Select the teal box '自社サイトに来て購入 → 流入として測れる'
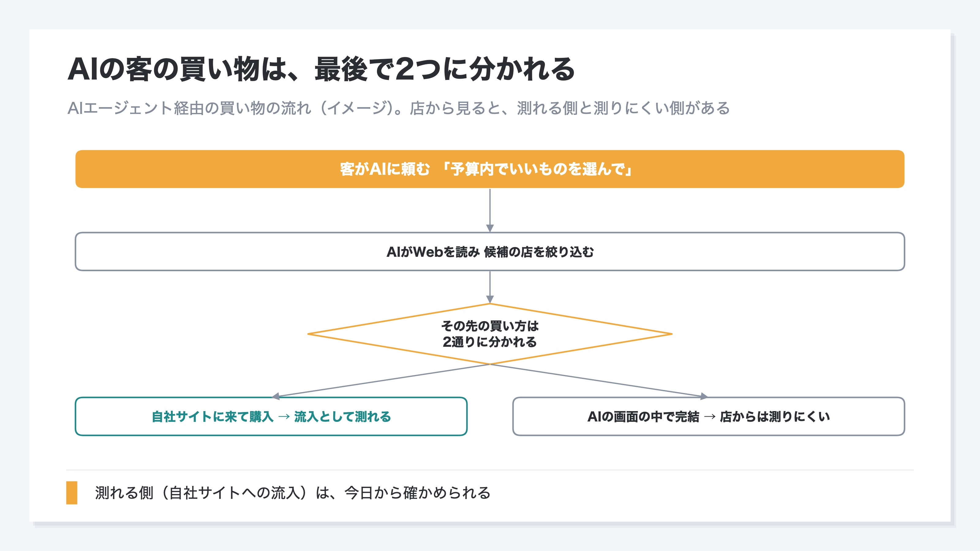The width and height of the screenshot is (980, 551). coord(271,416)
